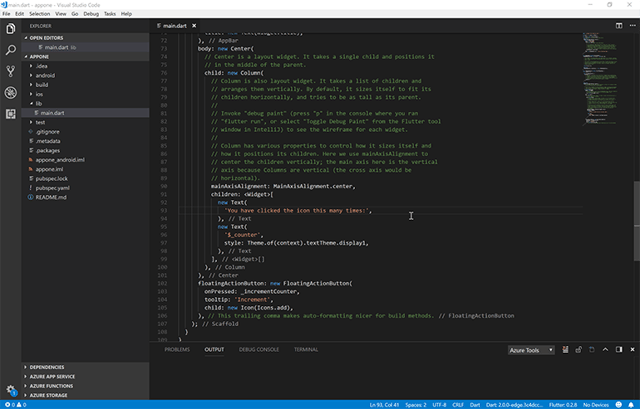Open the appone.iml file
Viewport: 640px width, 409px height.
pyautogui.click(x=85, y=169)
